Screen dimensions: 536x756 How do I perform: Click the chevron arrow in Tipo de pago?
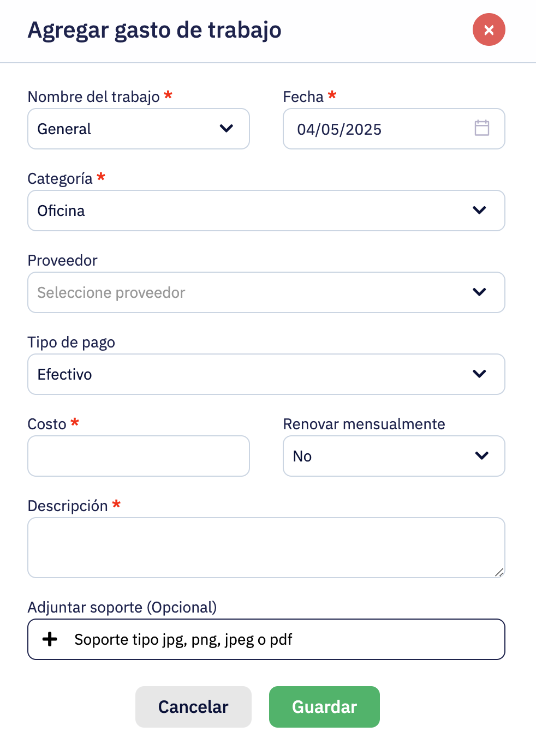coord(479,374)
